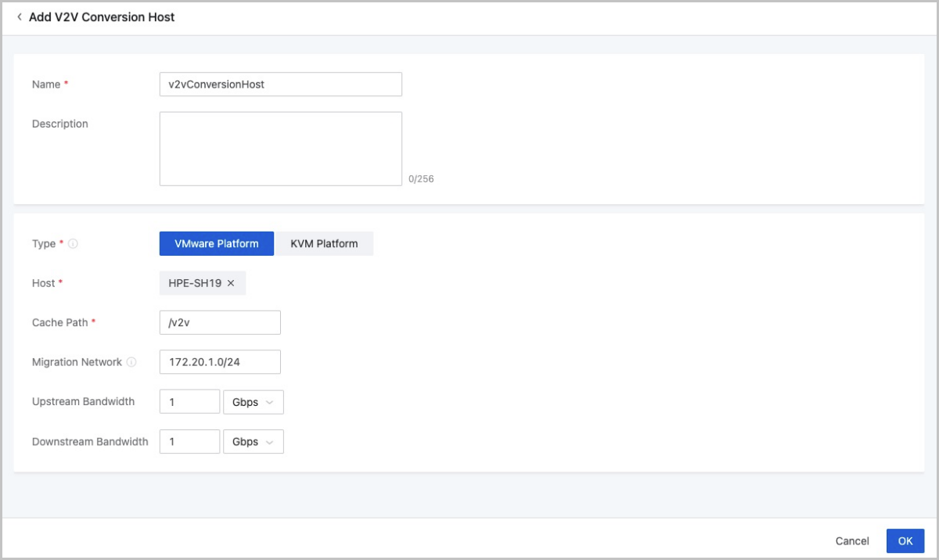Click the chevron arrow in Upstream Gbps selector
This screenshot has height=560, width=939.
coord(270,402)
